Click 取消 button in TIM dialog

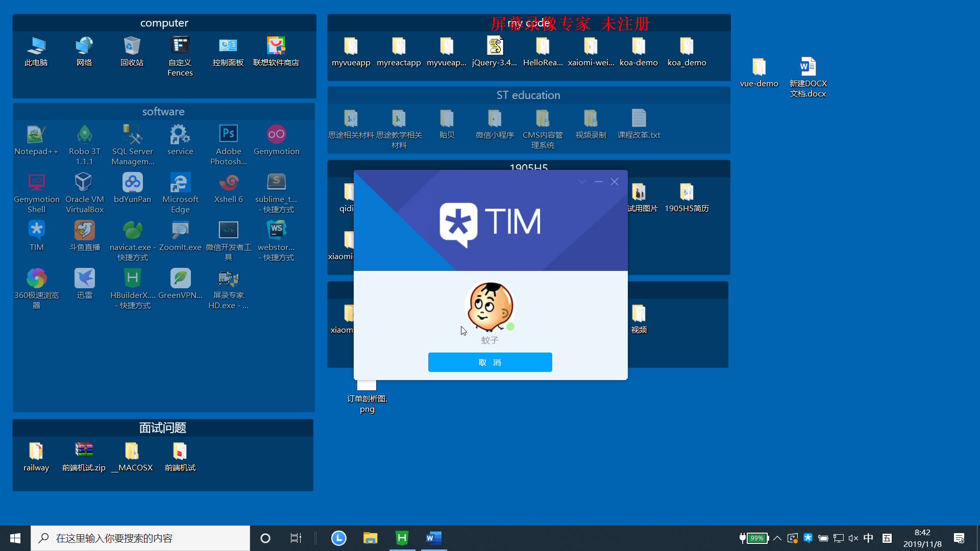489,362
